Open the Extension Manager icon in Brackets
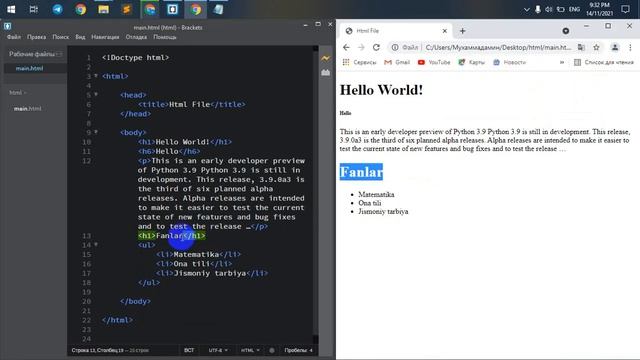The image size is (640, 360). click(325, 73)
